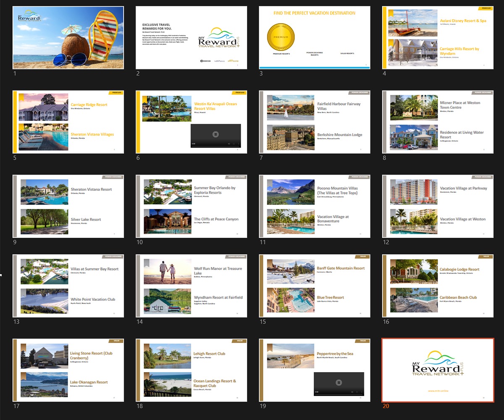Click 'Calabogie Lodge Resort' heading
504x420 pixels.
click(x=459, y=269)
